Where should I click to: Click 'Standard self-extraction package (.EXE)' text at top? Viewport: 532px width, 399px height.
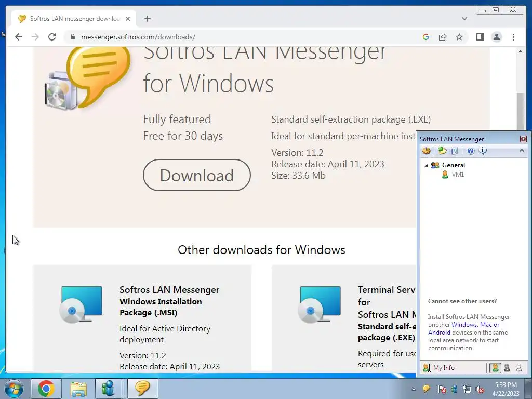pyautogui.click(x=351, y=119)
